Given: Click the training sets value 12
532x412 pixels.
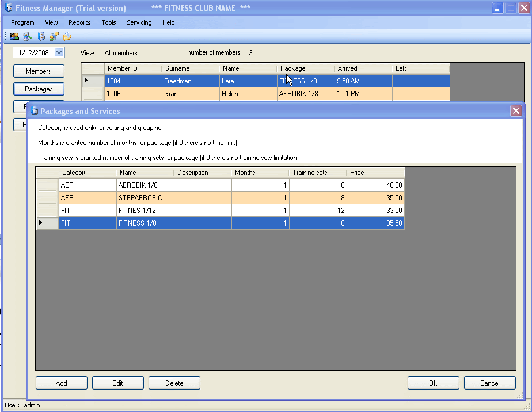Looking at the screenshot, I should point(318,211).
